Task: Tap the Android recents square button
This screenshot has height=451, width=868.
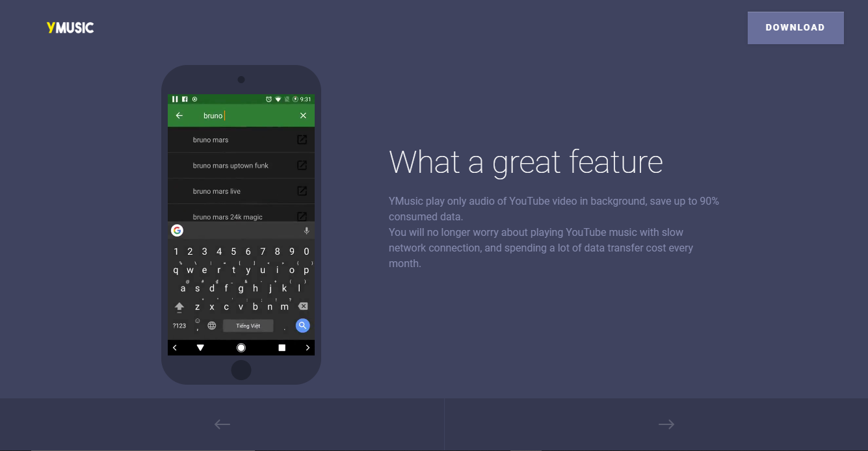Action: [x=282, y=348]
